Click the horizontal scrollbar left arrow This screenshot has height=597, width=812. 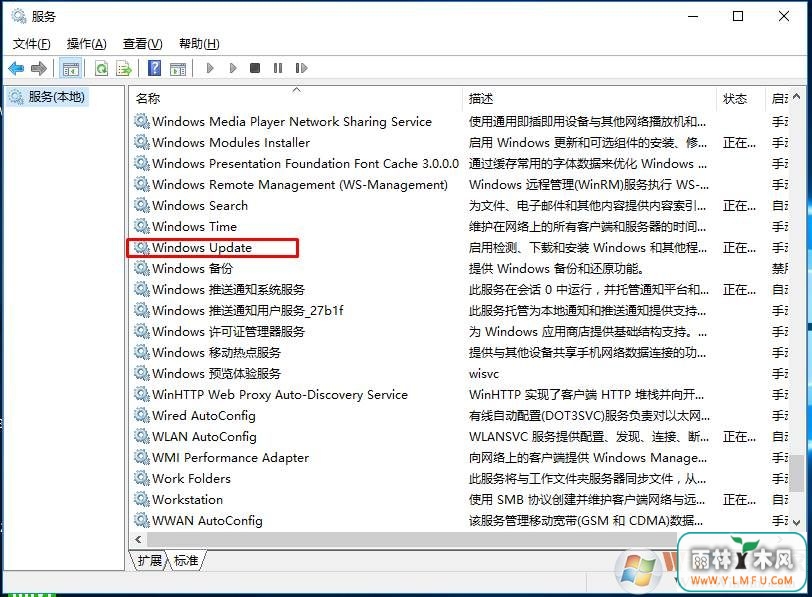138,540
